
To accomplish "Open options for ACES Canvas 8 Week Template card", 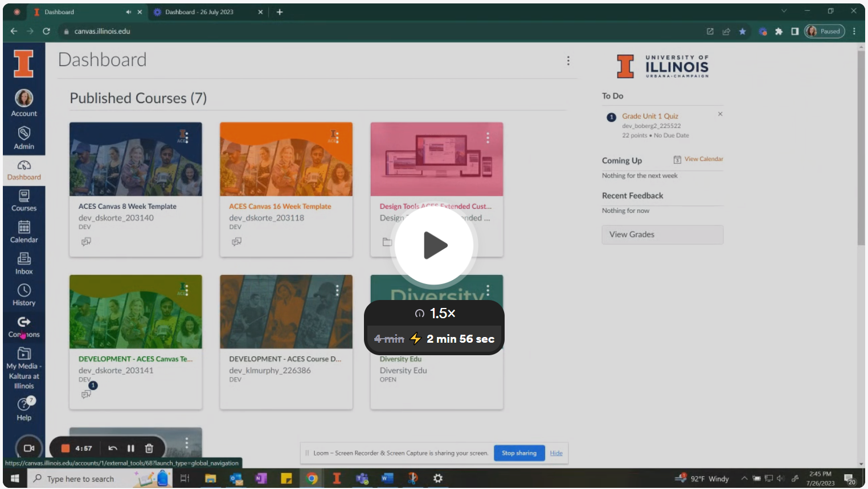I will pos(187,138).
